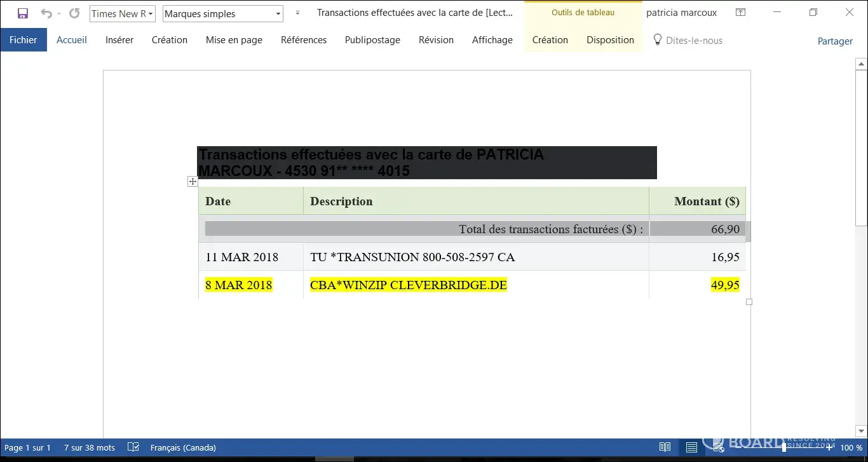The height and width of the screenshot is (462, 868).
Task: Save the document with the floppy icon
Action: (23, 13)
